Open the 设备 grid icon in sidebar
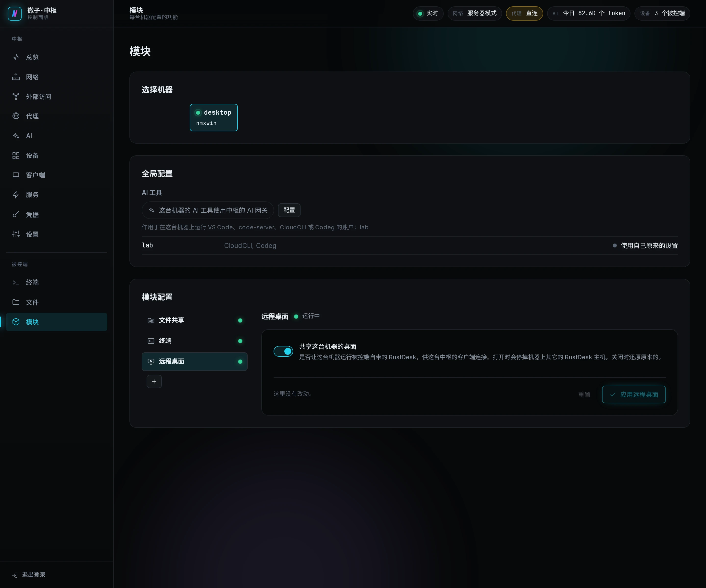Screen dimensions: 706x588 [x=16, y=156]
